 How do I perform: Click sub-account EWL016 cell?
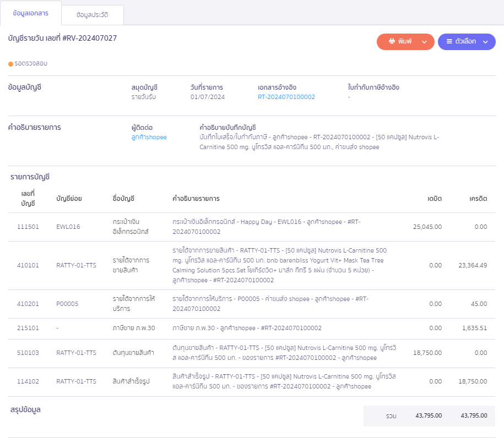pos(68,226)
